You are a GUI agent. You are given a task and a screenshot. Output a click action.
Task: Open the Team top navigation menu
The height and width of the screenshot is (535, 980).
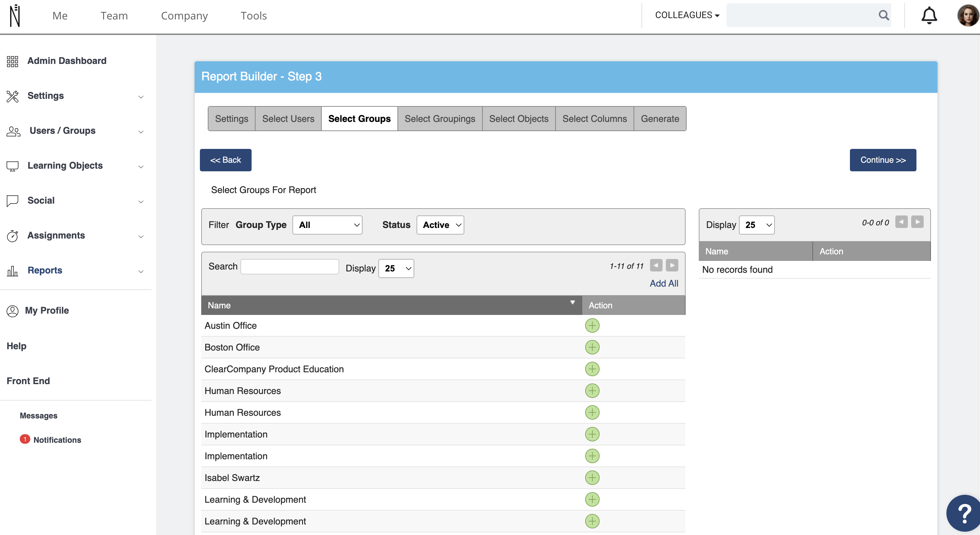tap(114, 15)
